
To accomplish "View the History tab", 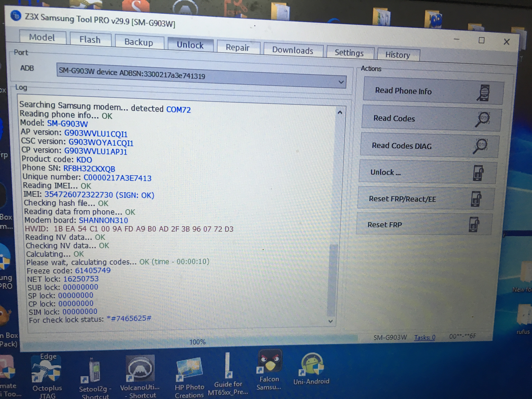I will click(x=398, y=55).
